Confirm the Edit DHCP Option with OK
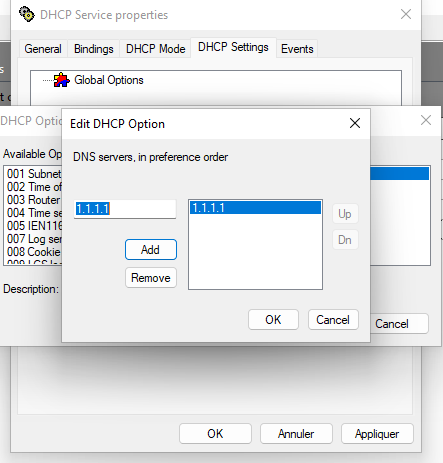 coord(273,320)
